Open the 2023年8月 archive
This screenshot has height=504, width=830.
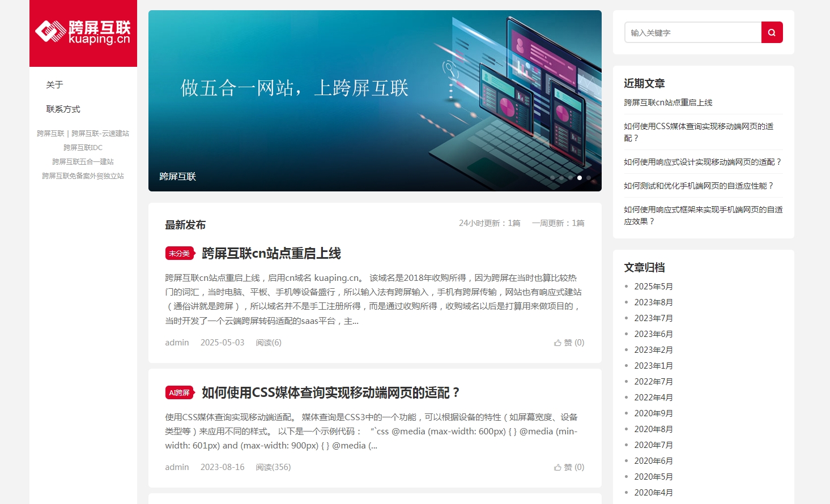pos(653,302)
